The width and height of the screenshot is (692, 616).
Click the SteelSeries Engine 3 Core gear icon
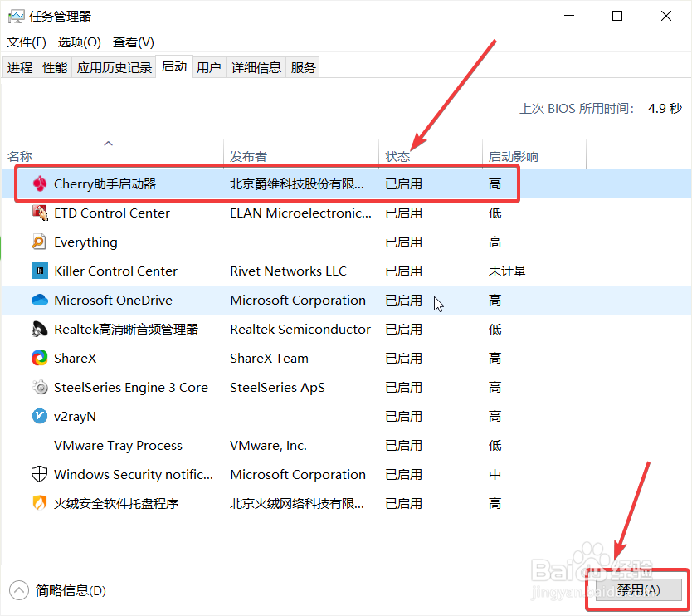click(39, 387)
